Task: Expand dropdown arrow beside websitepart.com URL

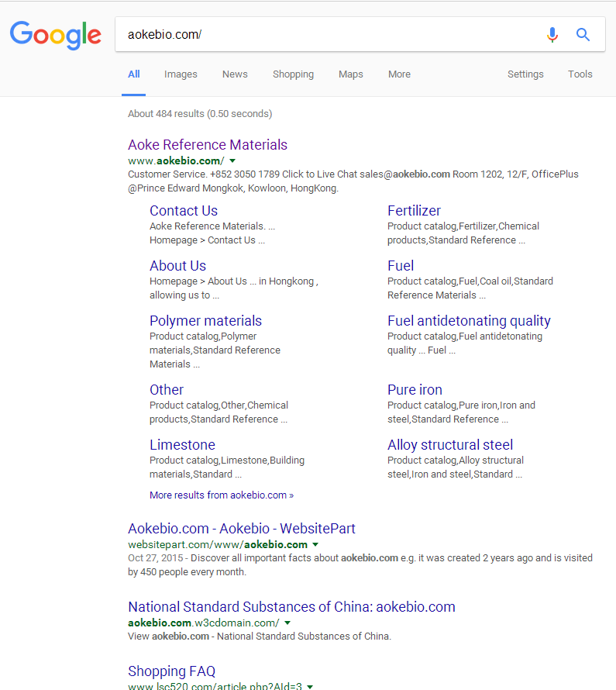Action: pos(315,545)
